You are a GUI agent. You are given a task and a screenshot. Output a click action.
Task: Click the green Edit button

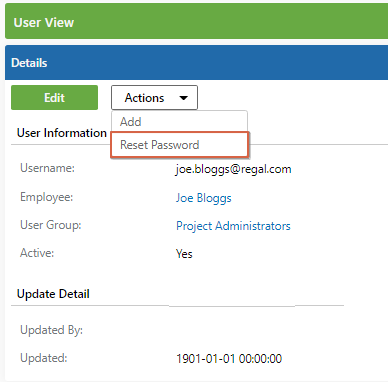[54, 98]
